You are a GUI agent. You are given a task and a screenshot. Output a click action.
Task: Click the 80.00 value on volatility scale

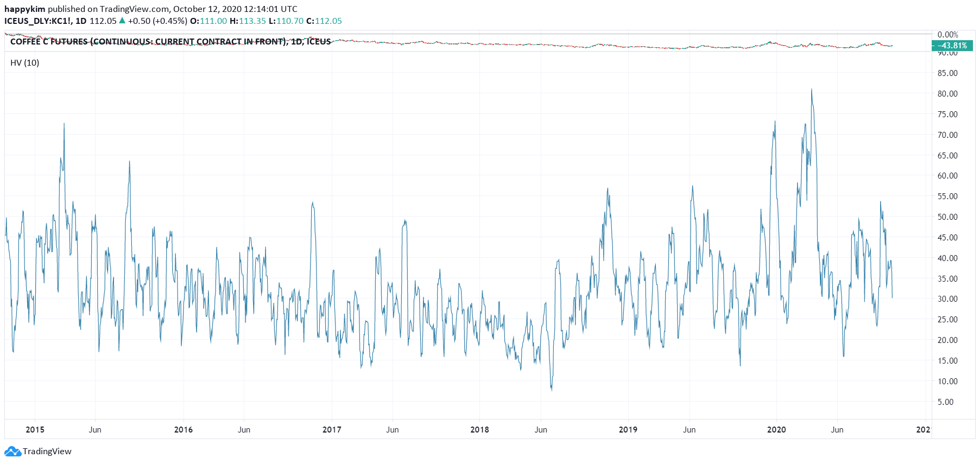click(x=947, y=94)
